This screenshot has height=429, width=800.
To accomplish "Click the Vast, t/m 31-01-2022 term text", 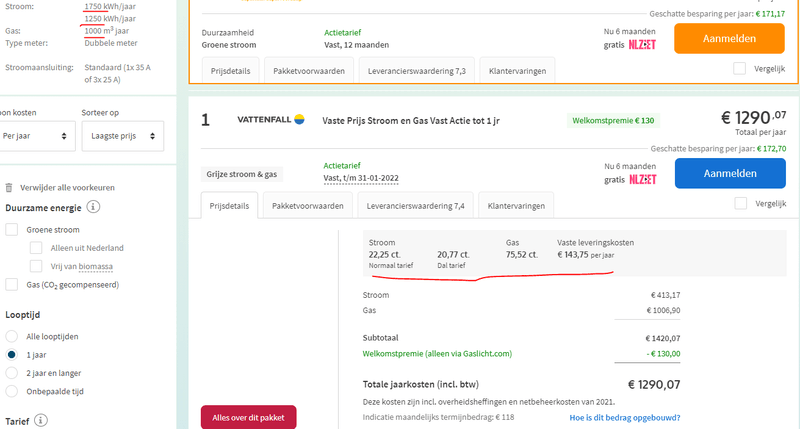I will coord(361,178).
